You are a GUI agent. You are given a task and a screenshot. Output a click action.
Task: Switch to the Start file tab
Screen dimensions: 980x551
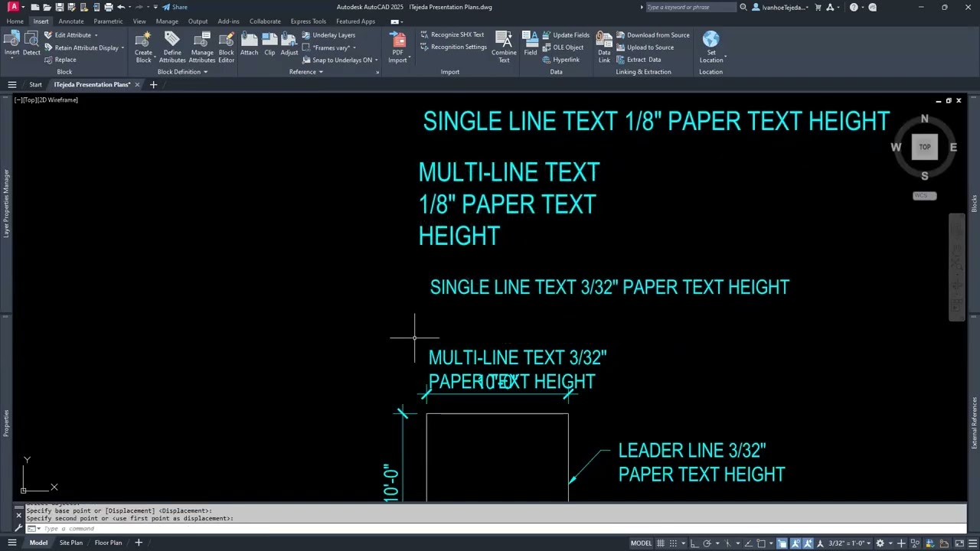35,84
